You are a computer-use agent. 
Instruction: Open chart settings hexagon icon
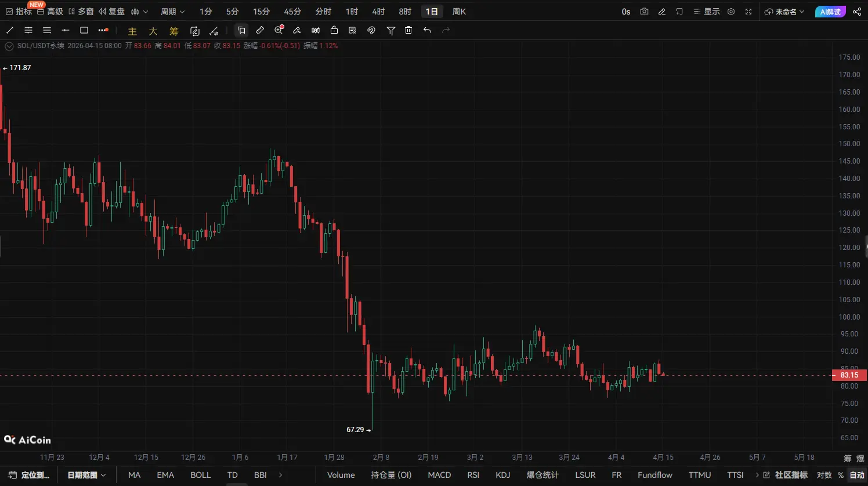click(731, 12)
